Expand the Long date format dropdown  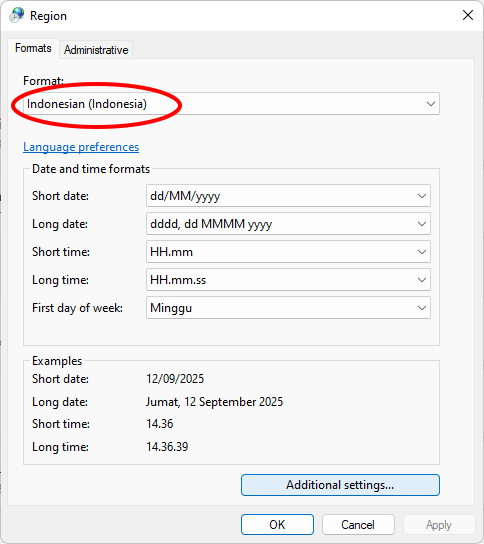tap(288, 224)
